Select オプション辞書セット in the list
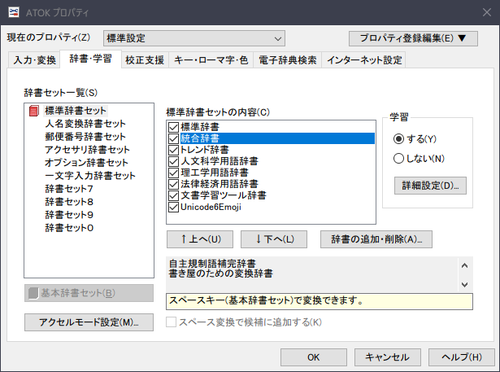Screen dimensions: 500x372 coord(86,163)
